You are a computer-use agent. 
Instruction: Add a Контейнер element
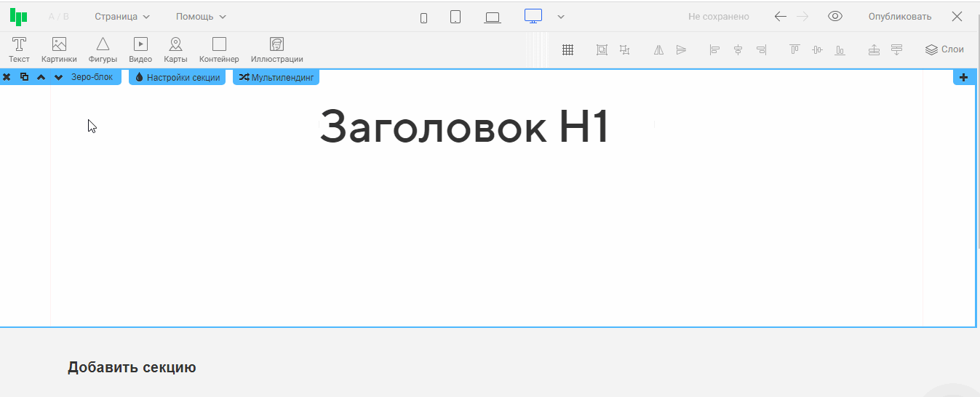pos(219,49)
